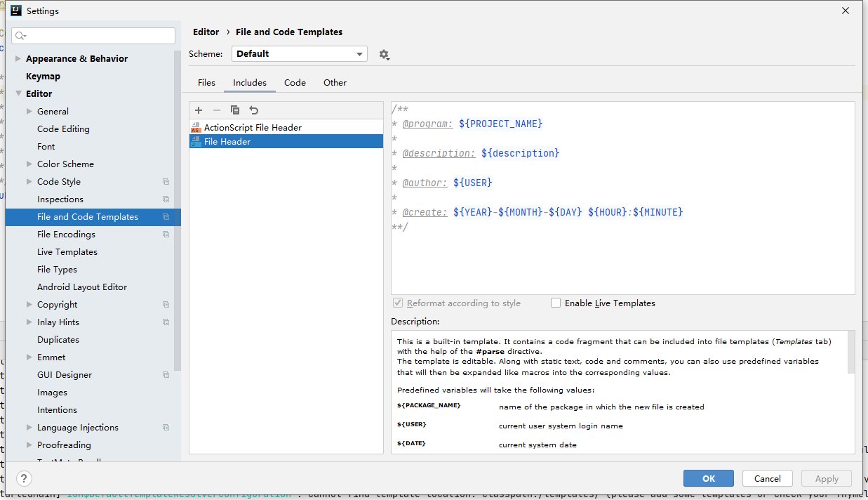Enable Live Templates checkbox
This screenshot has width=868, height=500.
coord(556,303)
